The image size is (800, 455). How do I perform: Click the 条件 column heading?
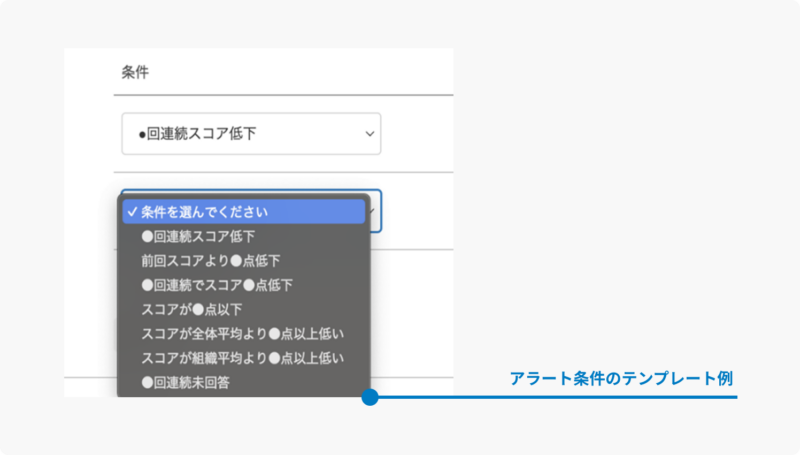pyautogui.click(x=135, y=72)
